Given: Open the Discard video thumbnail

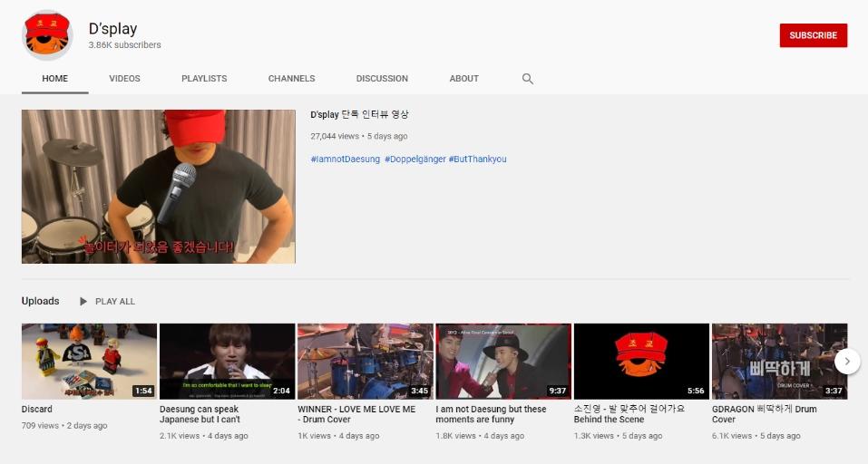Looking at the screenshot, I should (x=89, y=361).
